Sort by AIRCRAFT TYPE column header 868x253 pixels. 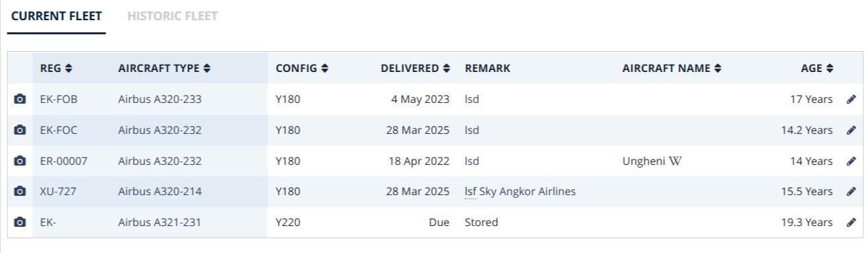(x=164, y=69)
